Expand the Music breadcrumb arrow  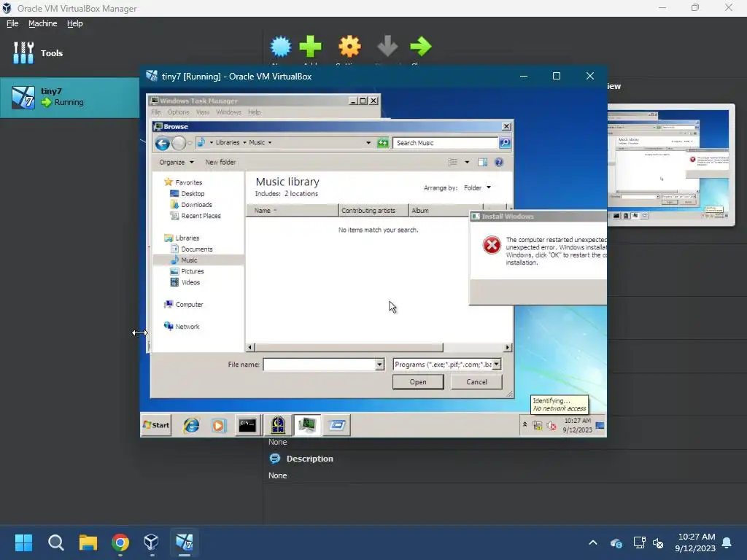(x=270, y=142)
